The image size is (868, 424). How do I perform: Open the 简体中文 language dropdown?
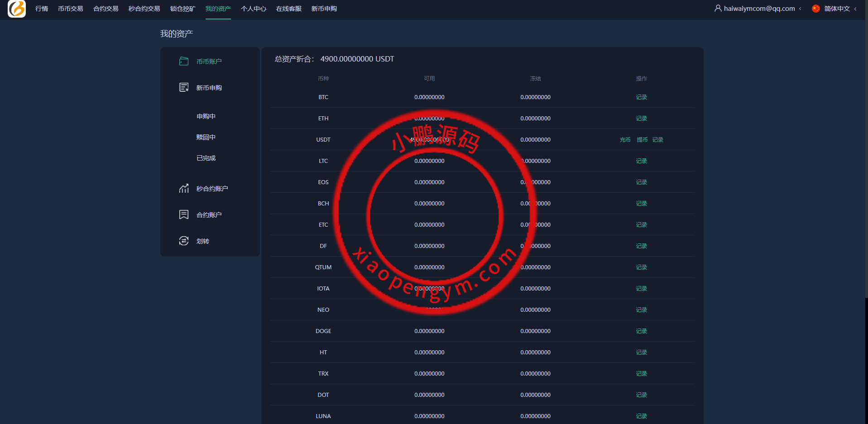(x=837, y=9)
